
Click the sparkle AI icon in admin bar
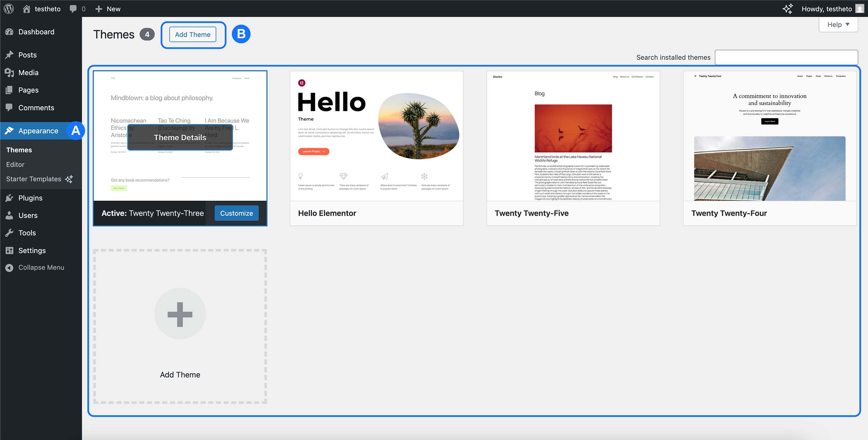point(787,9)
